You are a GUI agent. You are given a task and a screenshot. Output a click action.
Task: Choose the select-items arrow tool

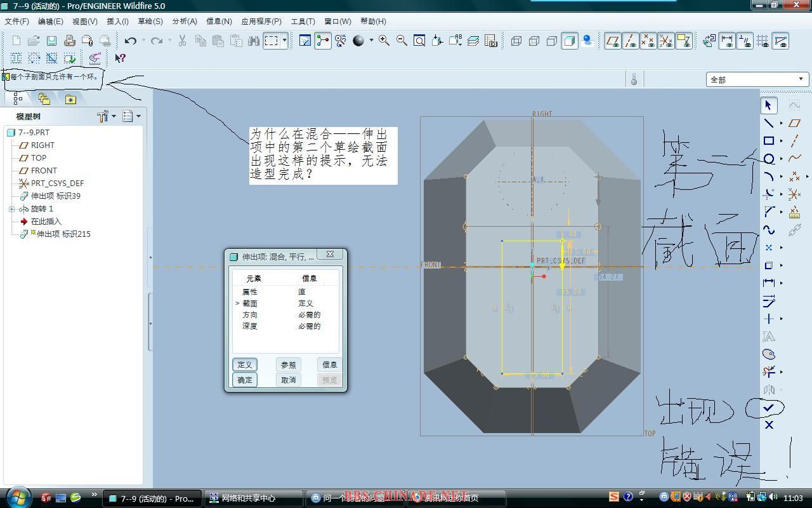click(769, 105)
